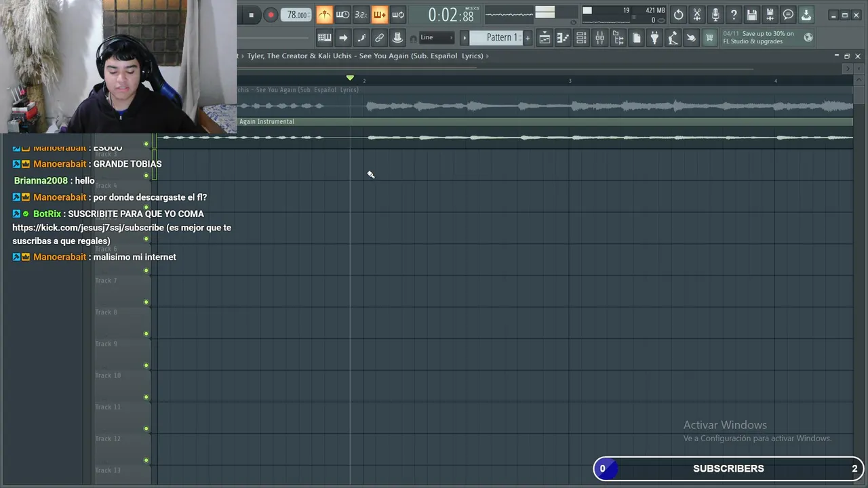Image resolution: width=868 pixels, height=488 pixels.
Task: Toggle auto scrolling arrow button
Action: pos(343,38)
